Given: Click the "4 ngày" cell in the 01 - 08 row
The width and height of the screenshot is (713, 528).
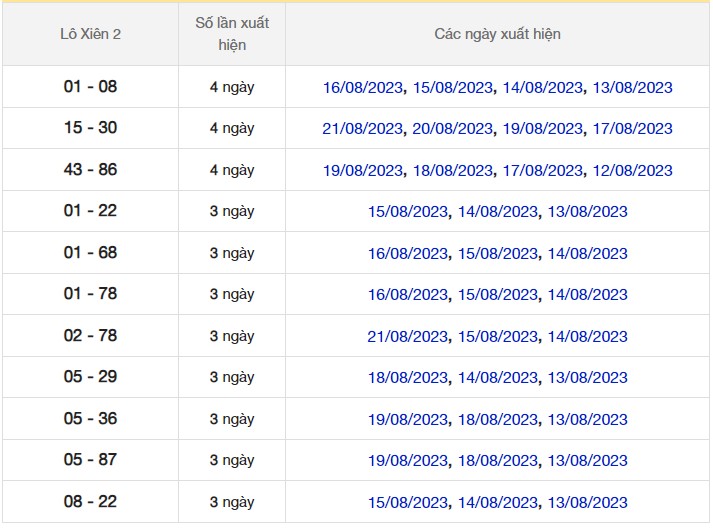Looking at the screenshot, I should point(232,87).
